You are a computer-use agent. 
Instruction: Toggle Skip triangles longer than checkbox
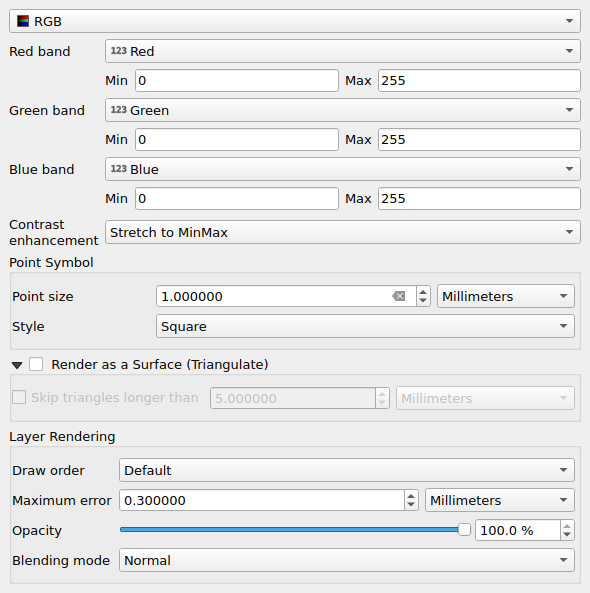click(19, 397)
